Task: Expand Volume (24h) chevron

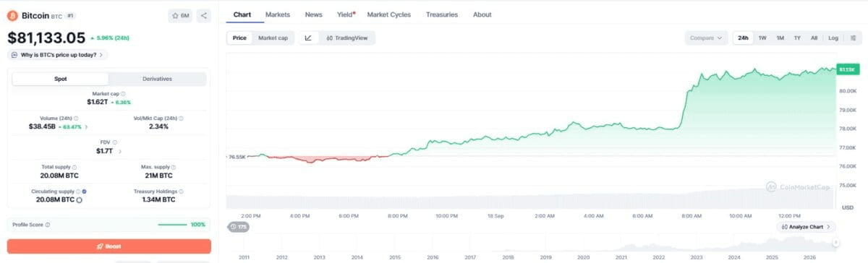Action: (x=87, y=126)
